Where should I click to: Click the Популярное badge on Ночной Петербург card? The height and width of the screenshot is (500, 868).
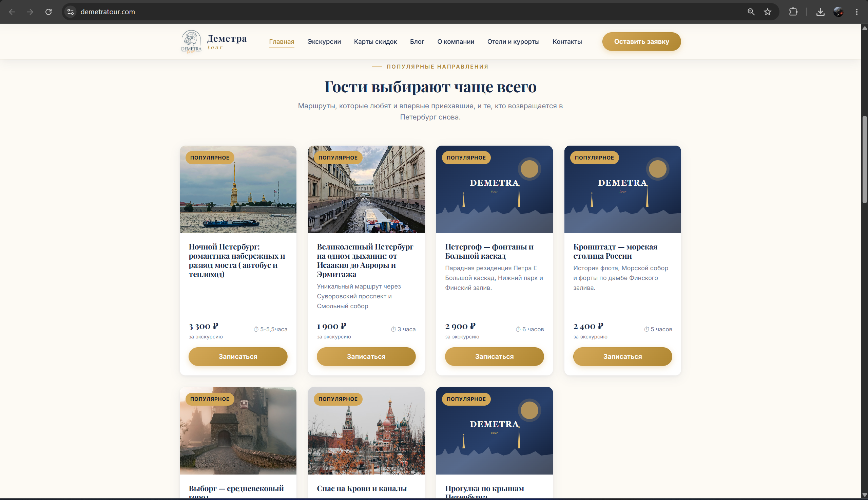(210, 158)
